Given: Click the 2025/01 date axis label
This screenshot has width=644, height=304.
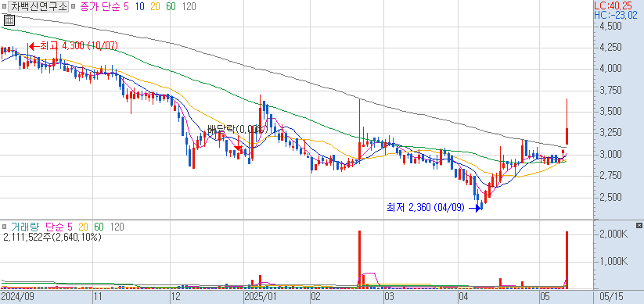Looking at the screenshot, I should pyautogui.click(x=260, y=297).
